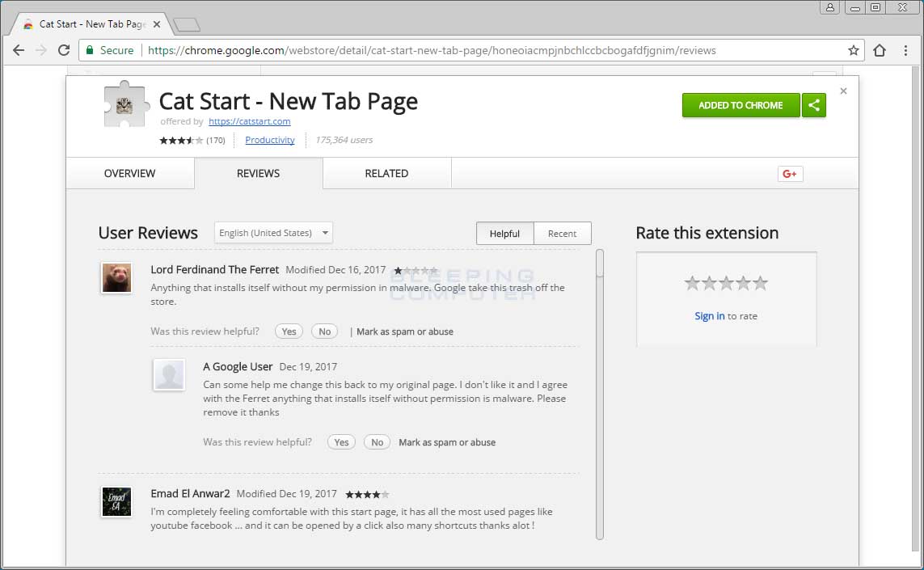
Task: Click the green share icon button
Action: pos(814,106)
